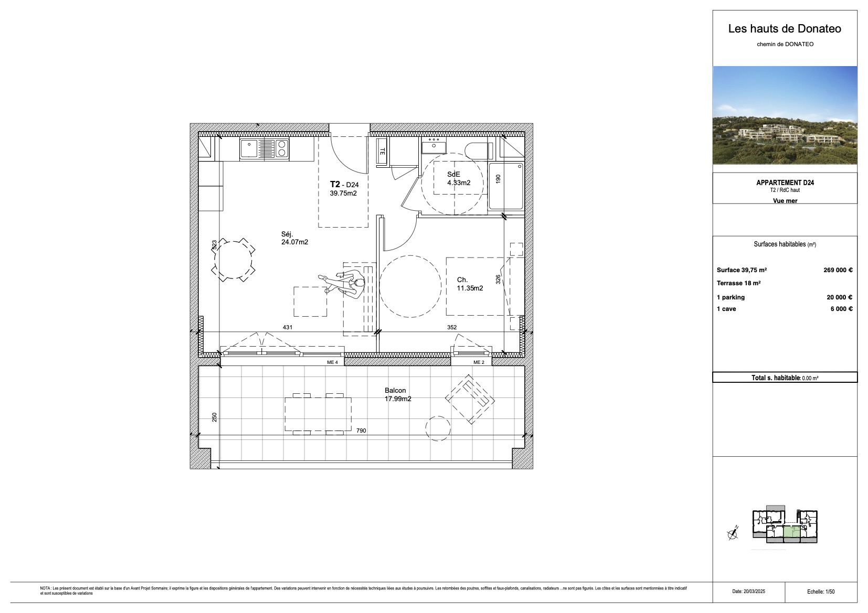Open the hillside residence rendering image
Viewport: 868px width, 613px height.
(x=785, y=115)
